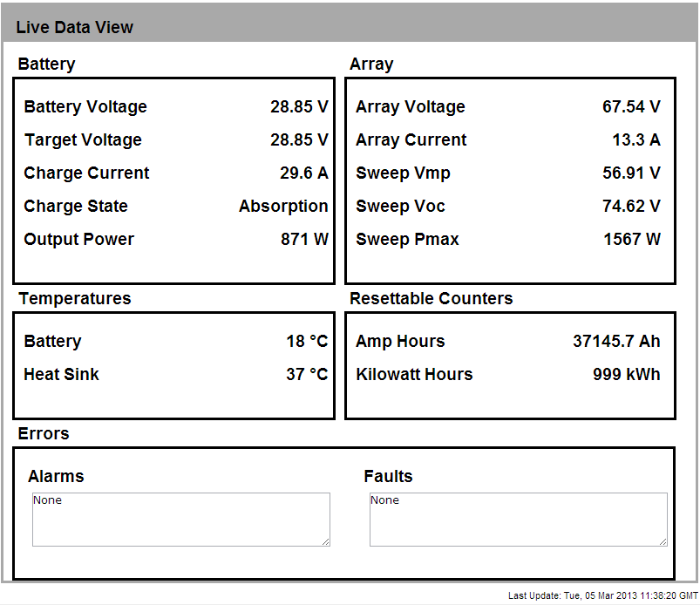Viewport: 700px width, 605px height.
Task: Click the Array Current label
Action: (x=411, y=140)
